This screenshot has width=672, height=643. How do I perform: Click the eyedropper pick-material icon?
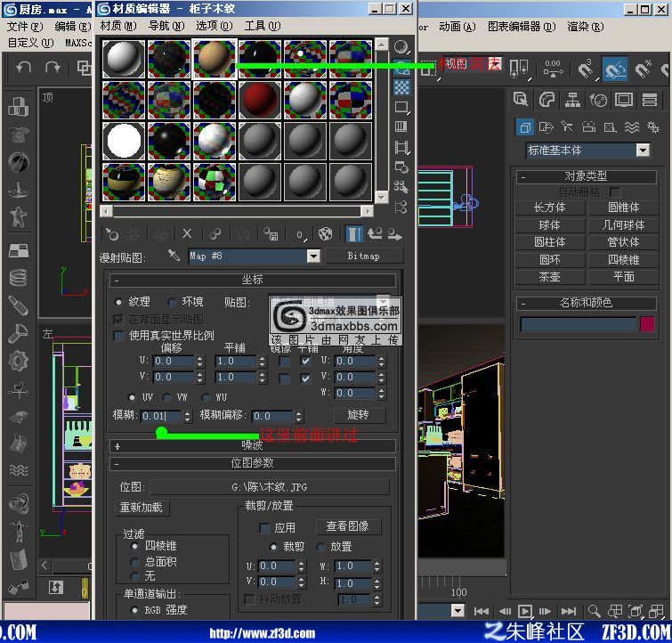[x=174, y=256]
